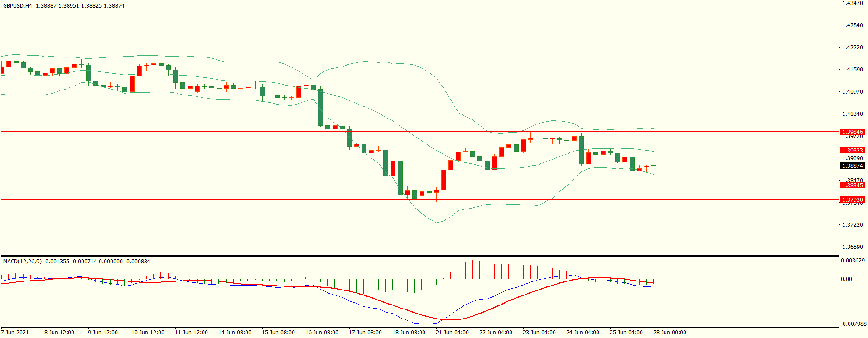Click the 1.39846 red price level label
868x338 pixels.
[852, 132]
